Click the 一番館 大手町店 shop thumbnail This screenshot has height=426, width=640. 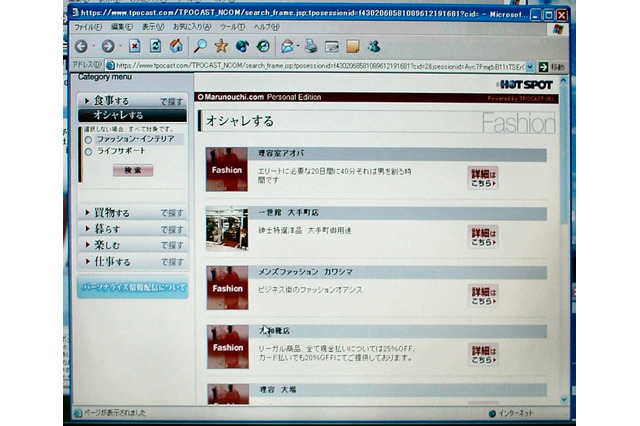pyautogui.click(x=227, y=229)
